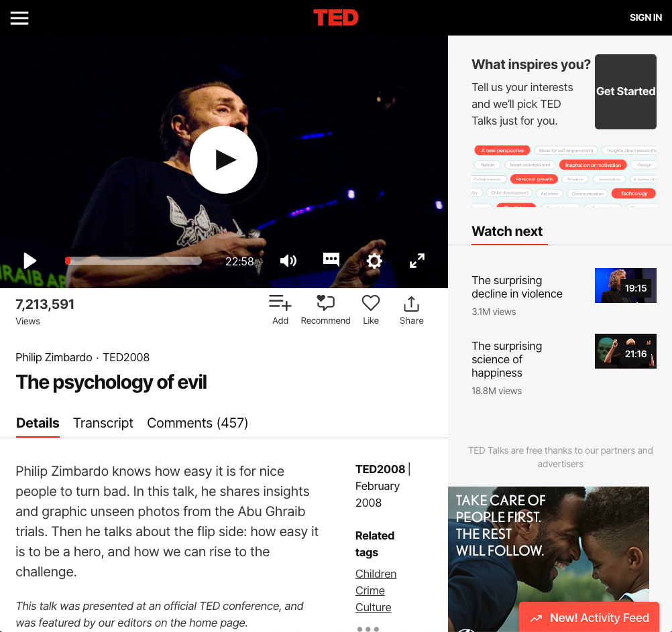
Task: Toggle the Technology interest chip
Action: (634, 194)
